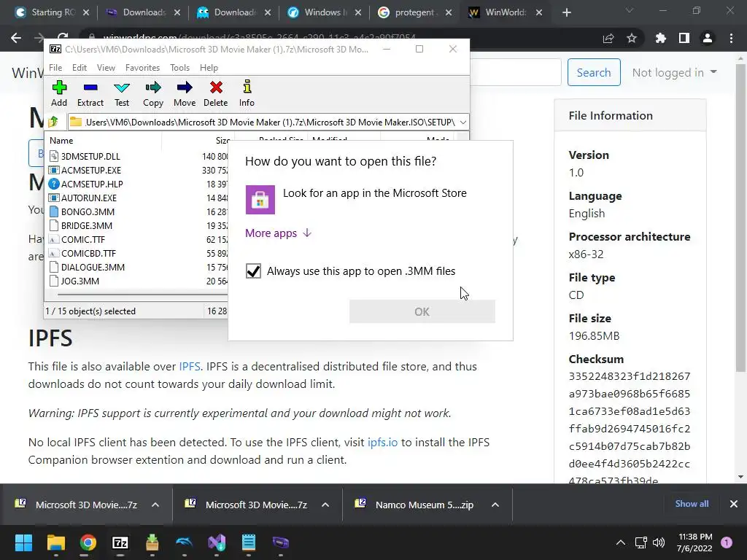Select BONGO.3MM file
747x560 pixels.
point(88,211)
